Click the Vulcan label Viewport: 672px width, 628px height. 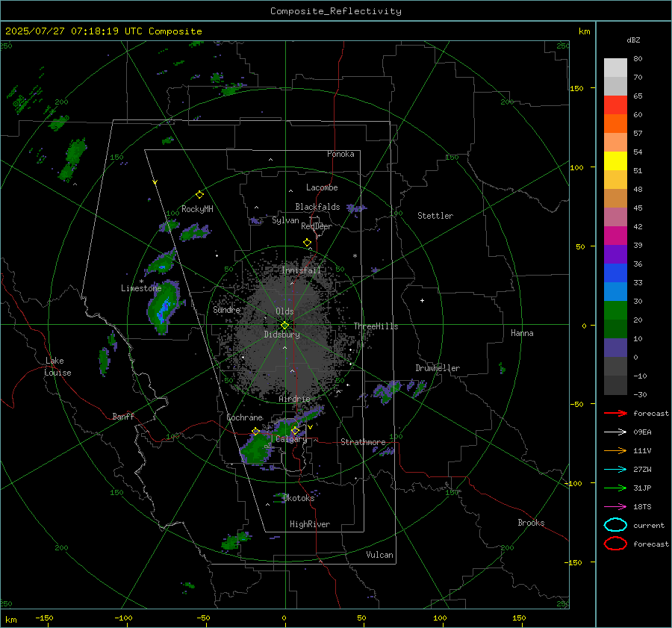[379, 555]
